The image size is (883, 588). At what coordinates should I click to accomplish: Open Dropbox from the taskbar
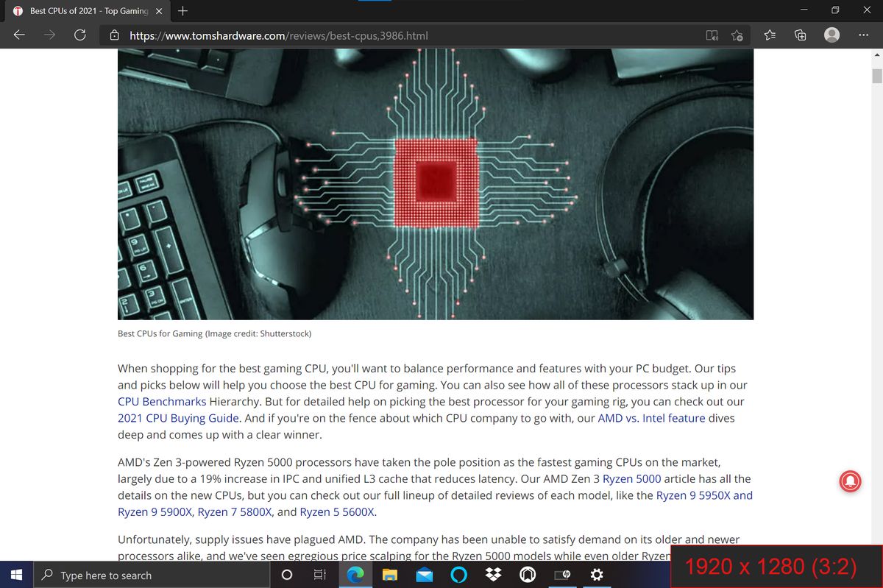pos(494,575)
